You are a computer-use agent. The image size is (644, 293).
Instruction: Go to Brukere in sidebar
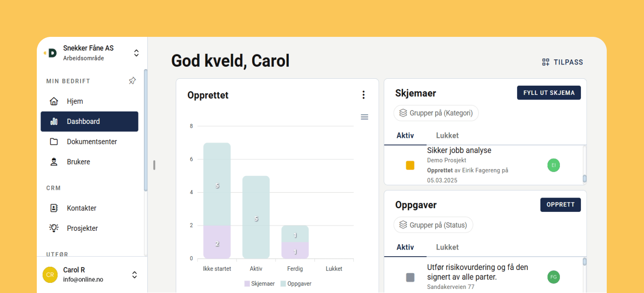(78, 162)
